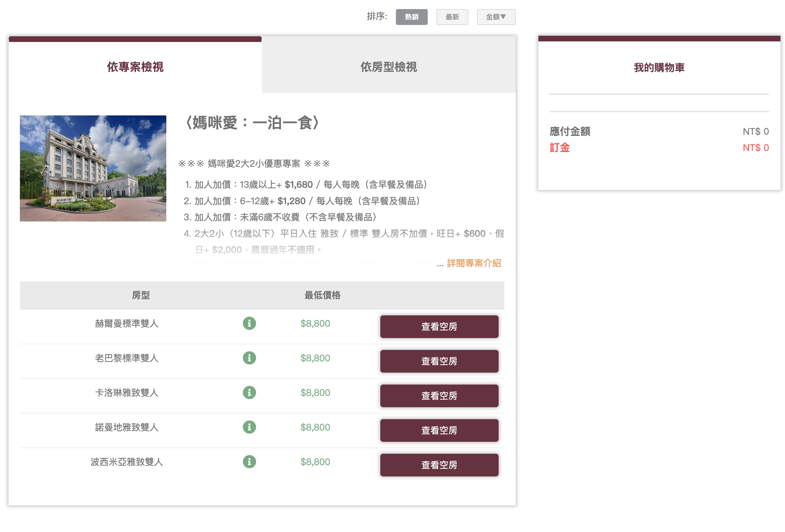The image size is (785, 532).
Task: Switch sorting to 最新
Action: click(452, 17)
